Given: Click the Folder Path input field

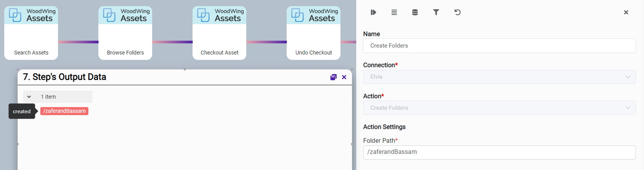Looking at the screenshot, I should tap(499, 152).
